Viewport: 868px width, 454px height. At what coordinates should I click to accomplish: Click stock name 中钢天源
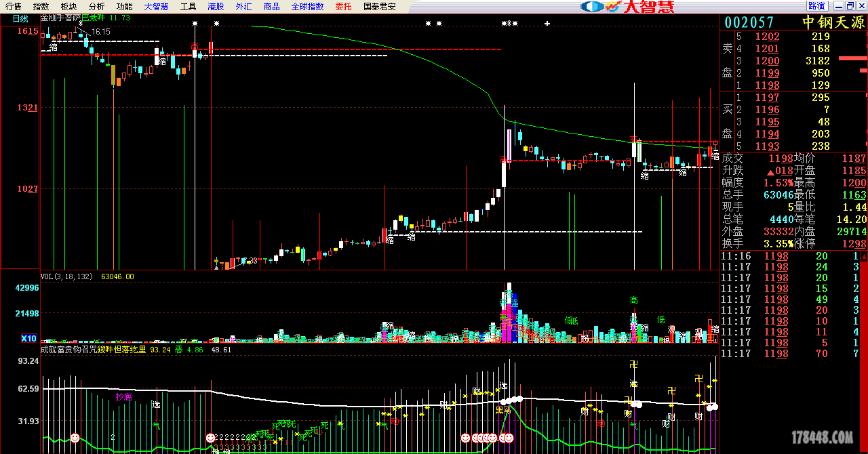pyautogui.click(x=834, y=22)
